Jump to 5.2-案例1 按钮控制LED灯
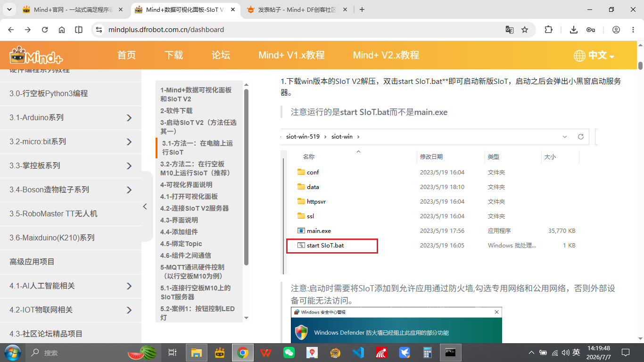Viewport: 644px width, 362px height. [198, 313]
